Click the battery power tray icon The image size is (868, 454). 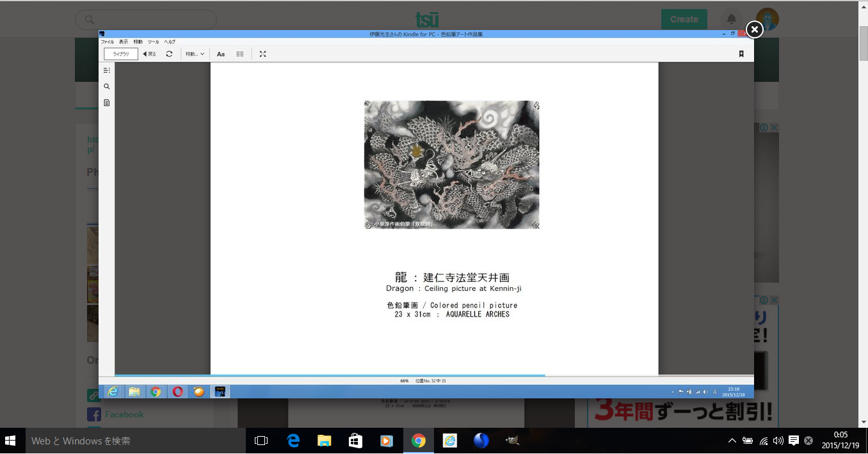(748, 441)
